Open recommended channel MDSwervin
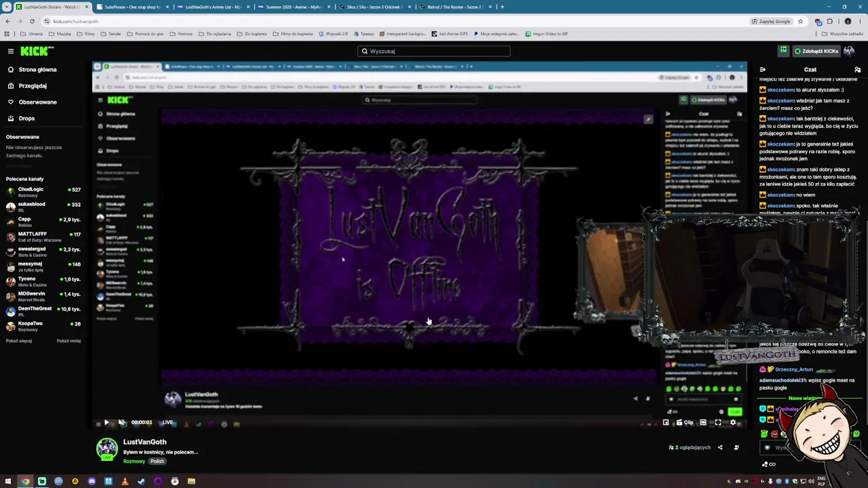 pyautogui.click(x=43, y=296)
